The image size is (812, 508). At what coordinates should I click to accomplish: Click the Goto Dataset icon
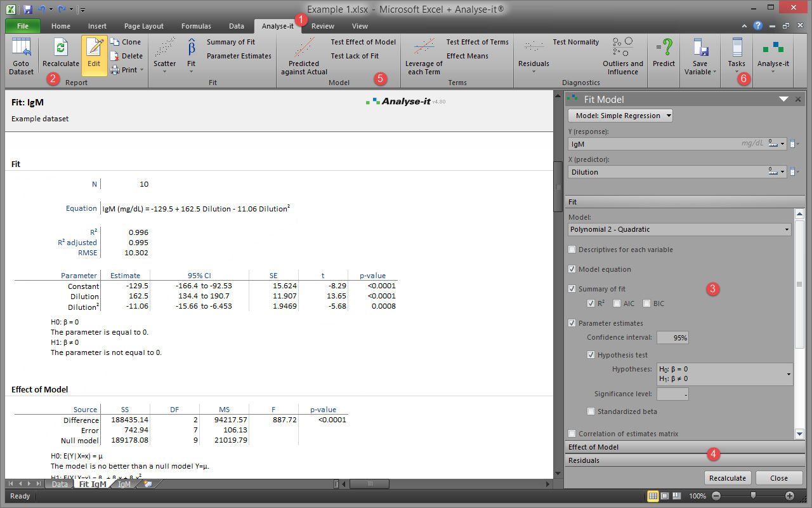21,48
